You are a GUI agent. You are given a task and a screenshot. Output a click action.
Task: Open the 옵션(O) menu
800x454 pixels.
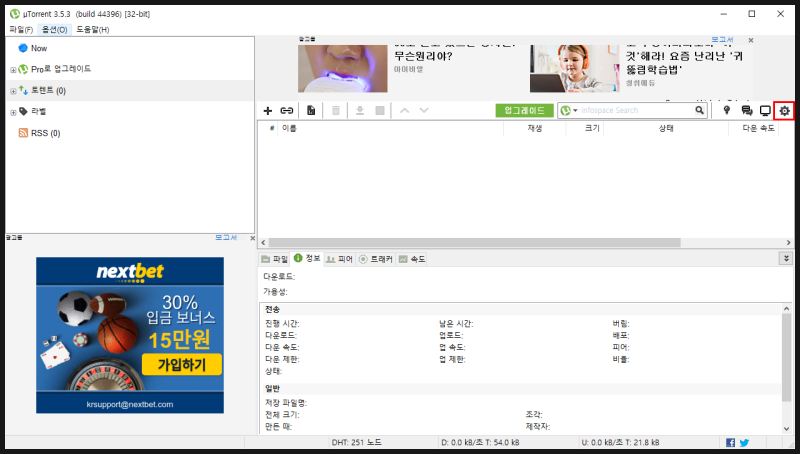(x=55, y=30)
